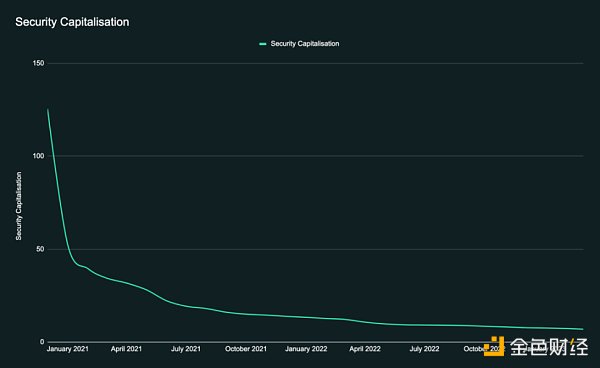Image resolution: width=600 pixels, height=368 pixels.
Task: Click the vertical Security Capitalisation axis title
Action: [x=19, y=206]
